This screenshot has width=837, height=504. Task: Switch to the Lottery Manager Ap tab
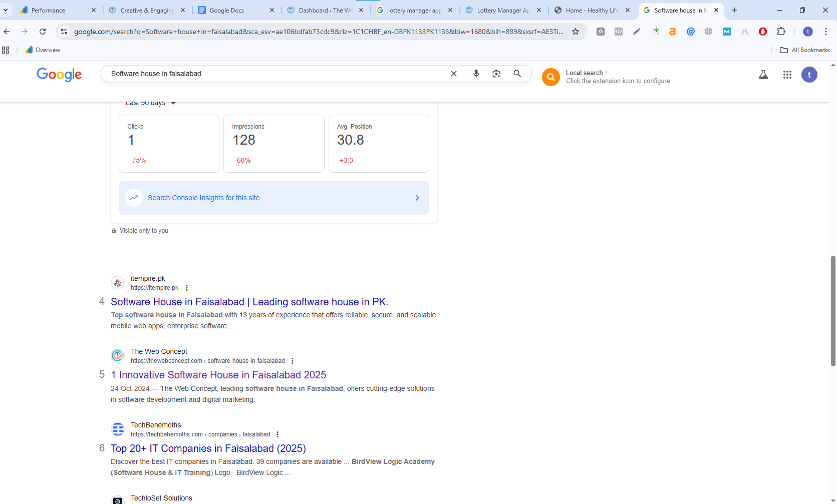coord(503,10)
